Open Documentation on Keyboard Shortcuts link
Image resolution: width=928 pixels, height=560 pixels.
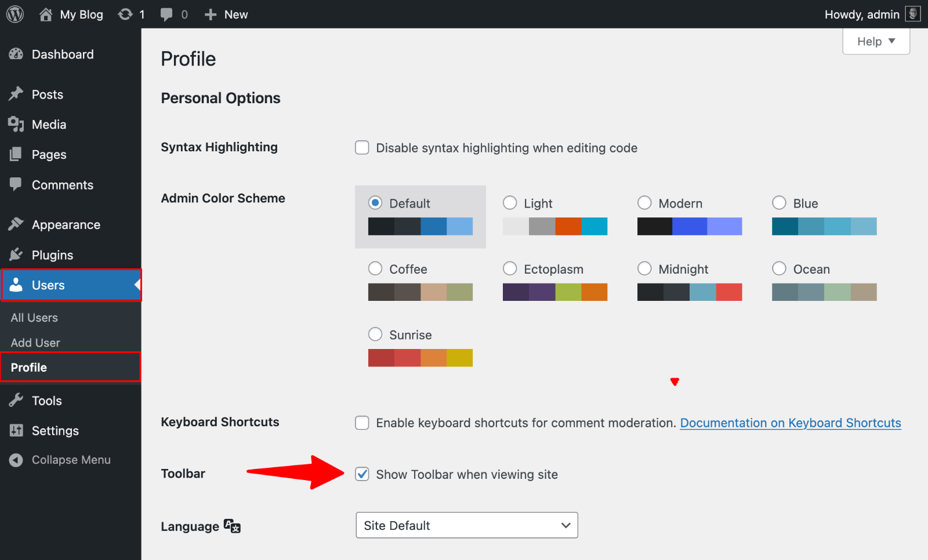click(790, 423)
